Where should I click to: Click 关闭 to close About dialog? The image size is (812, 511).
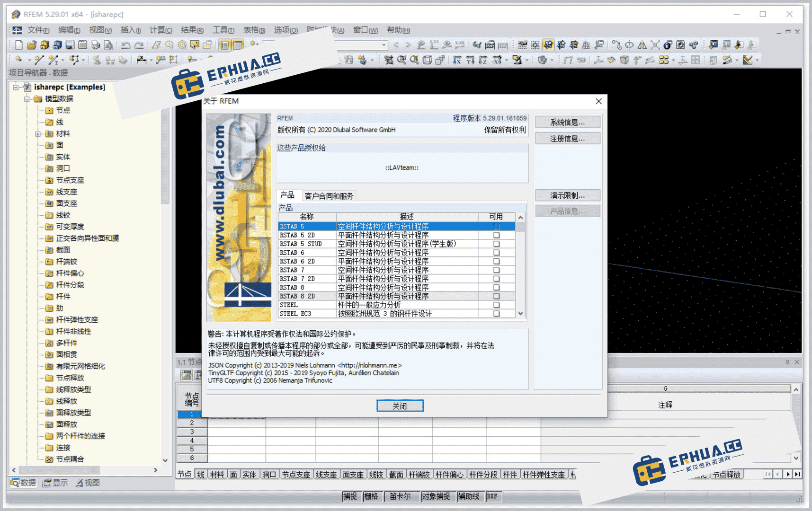[x=400, y=405]
